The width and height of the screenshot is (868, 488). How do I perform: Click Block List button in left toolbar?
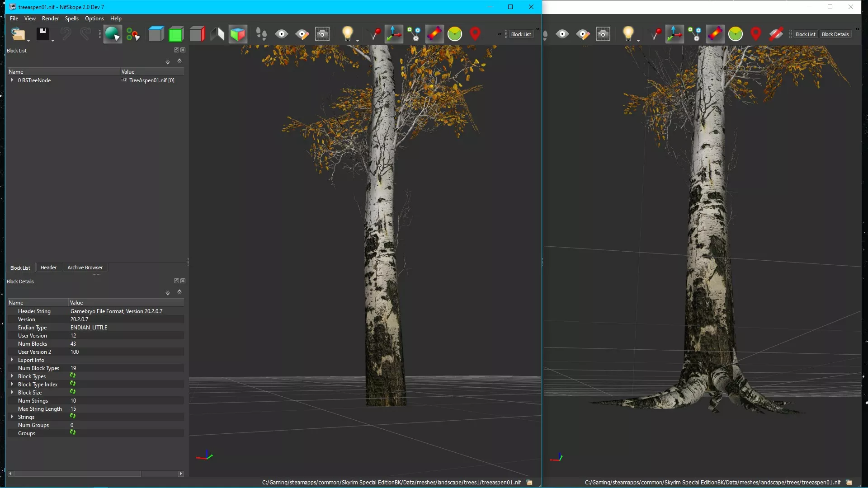521,34
